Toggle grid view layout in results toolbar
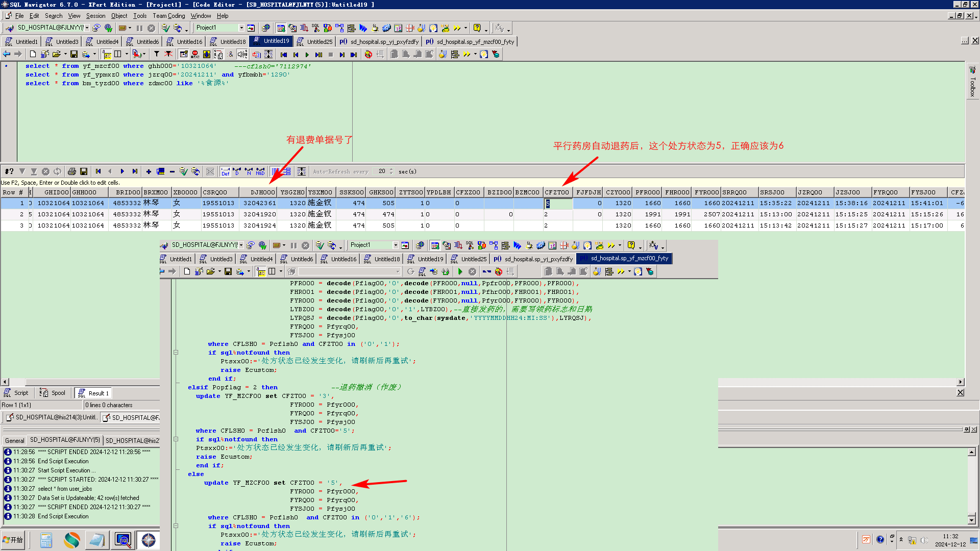Viewport: 980px width, 551px height. coord(276,171)
